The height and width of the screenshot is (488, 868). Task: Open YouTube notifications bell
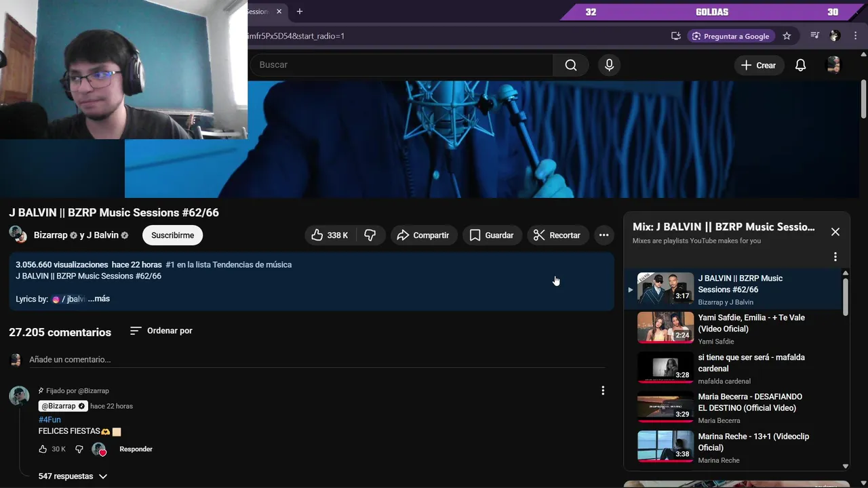(x=801, y=65)
